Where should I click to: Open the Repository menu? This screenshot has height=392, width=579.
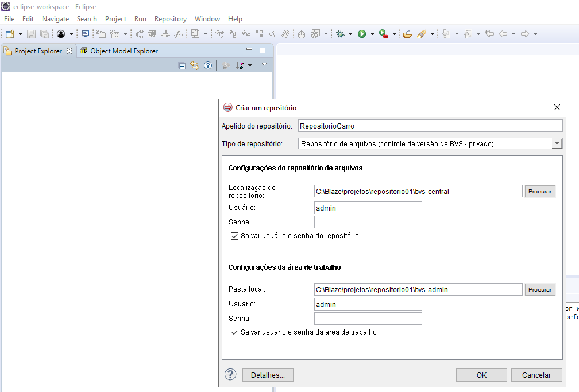pos(171,18)
